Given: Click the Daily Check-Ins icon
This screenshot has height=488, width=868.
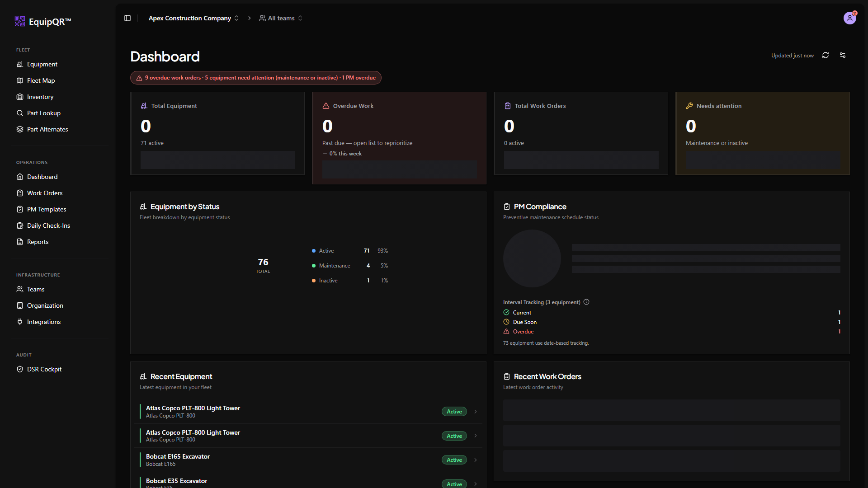Looking at the screenshot, I should point(20,225).
